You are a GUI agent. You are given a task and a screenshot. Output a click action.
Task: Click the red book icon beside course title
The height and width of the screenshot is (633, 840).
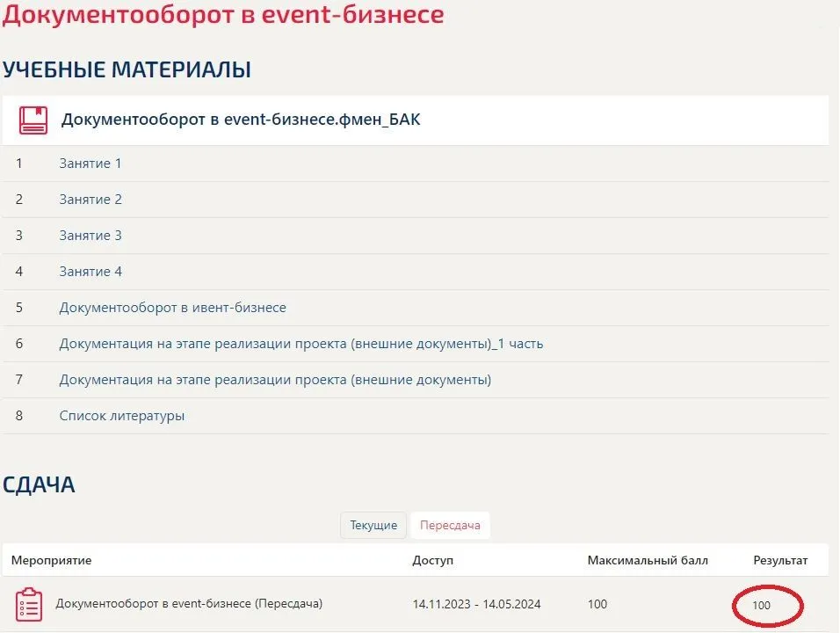[33, 120]
